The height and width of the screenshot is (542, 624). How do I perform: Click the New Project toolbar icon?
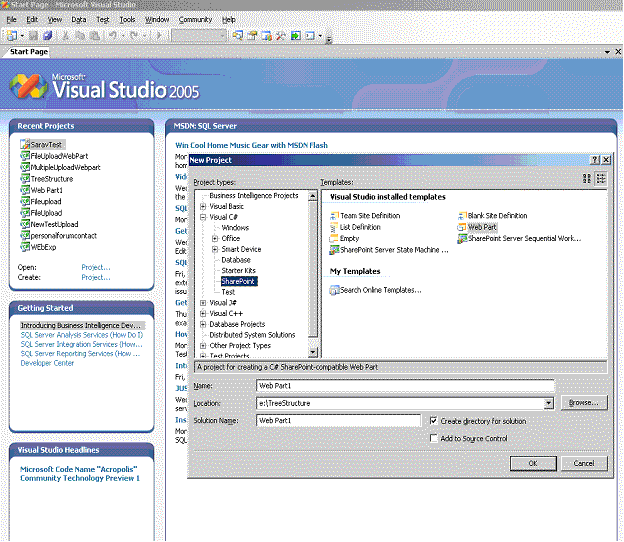point(11,36)
